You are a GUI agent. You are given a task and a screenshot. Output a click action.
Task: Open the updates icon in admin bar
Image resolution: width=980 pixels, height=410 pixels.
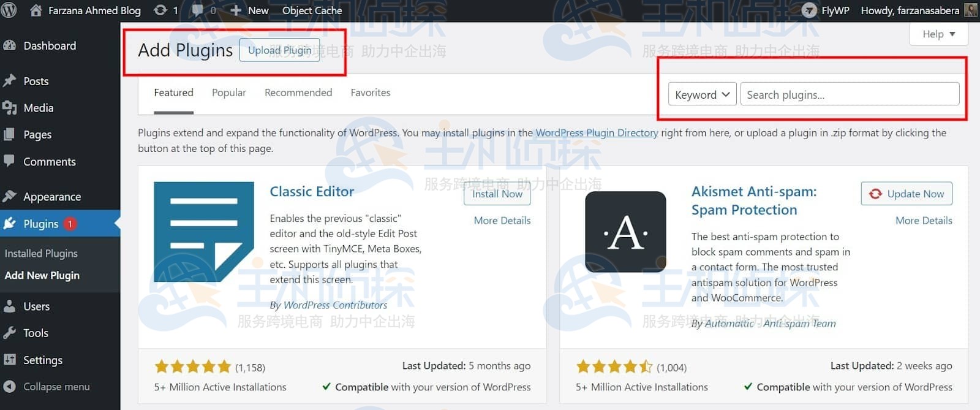[160, 10]
